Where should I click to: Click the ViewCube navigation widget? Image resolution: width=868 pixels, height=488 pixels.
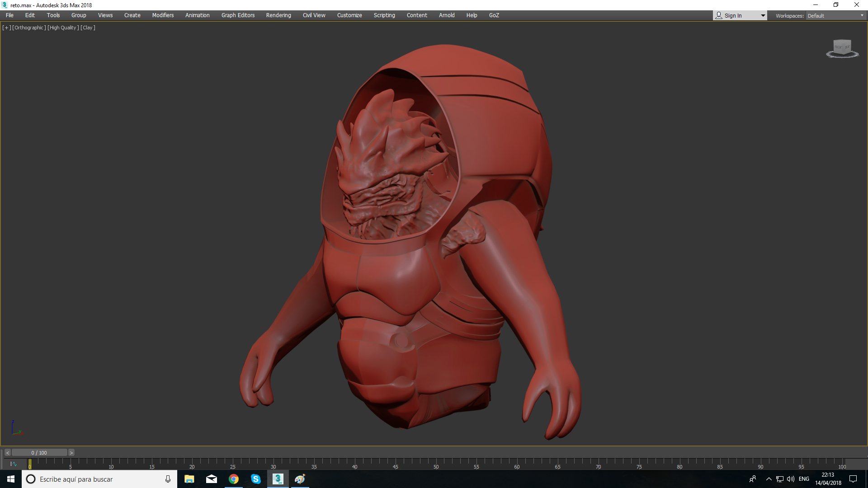pos(842,48)
